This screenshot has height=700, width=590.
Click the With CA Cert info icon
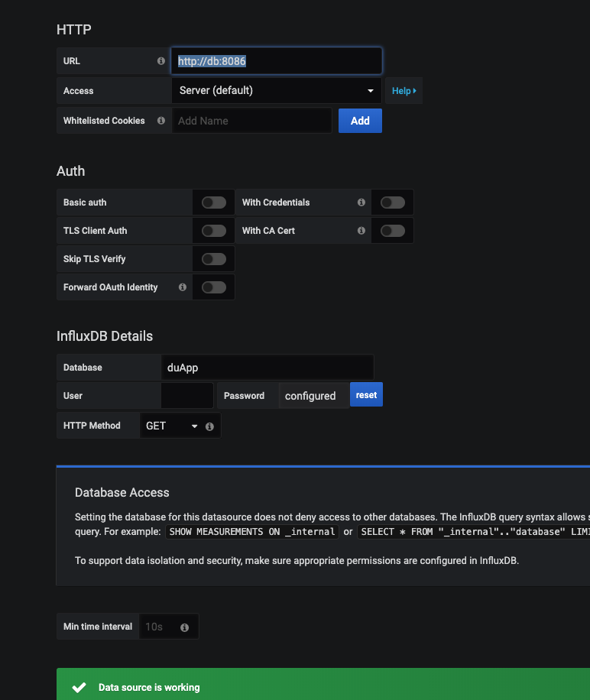tap(361, 230)
